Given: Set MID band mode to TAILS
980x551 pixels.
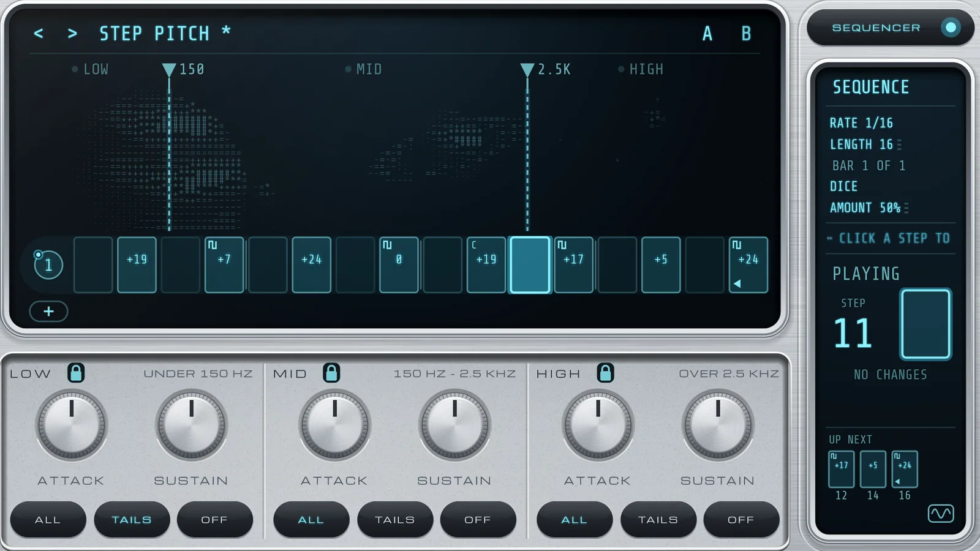Looking at the screenshot, I should tap(395, 520).
